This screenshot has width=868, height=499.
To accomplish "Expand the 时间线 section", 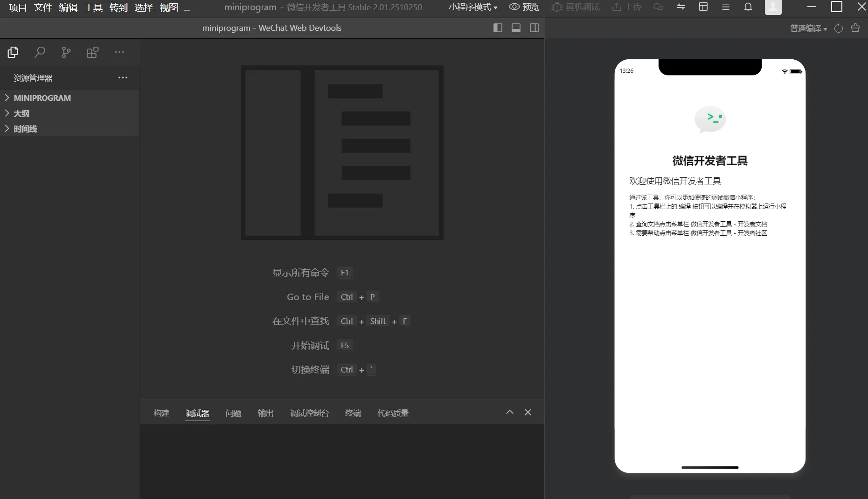I will [x=26, y=129].
